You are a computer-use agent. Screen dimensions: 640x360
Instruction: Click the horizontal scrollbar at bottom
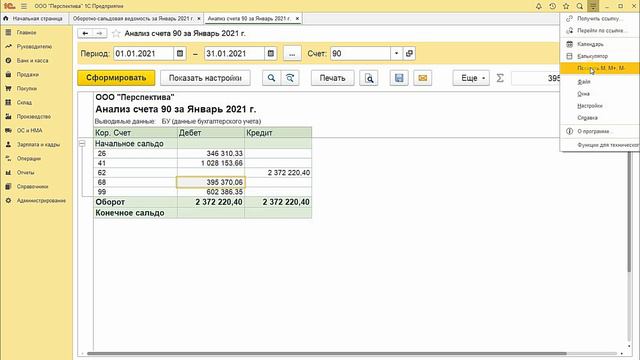(327, 353)
